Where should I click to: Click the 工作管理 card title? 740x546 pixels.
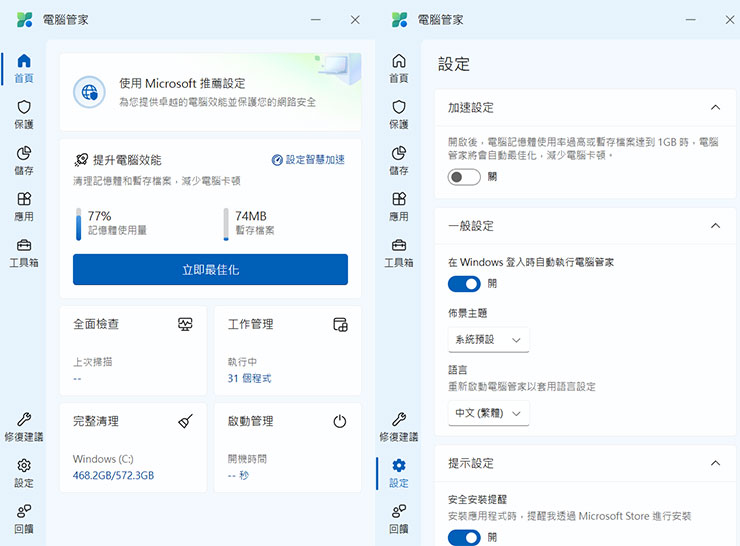tap(250, 324)
